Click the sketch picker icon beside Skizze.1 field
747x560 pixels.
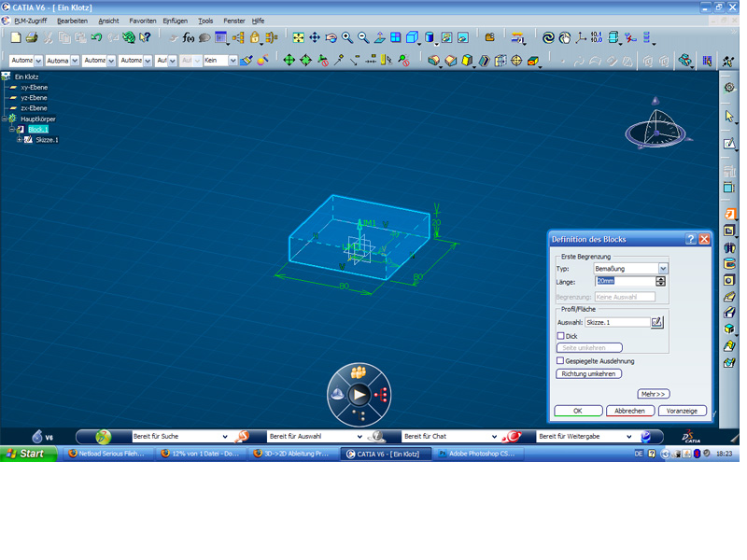657,322
